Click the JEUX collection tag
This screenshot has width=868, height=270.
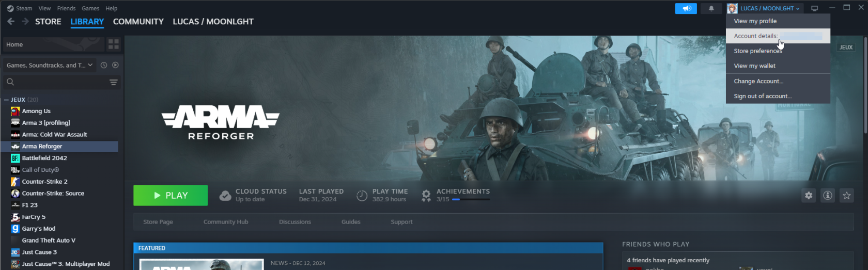click(846, 47)
